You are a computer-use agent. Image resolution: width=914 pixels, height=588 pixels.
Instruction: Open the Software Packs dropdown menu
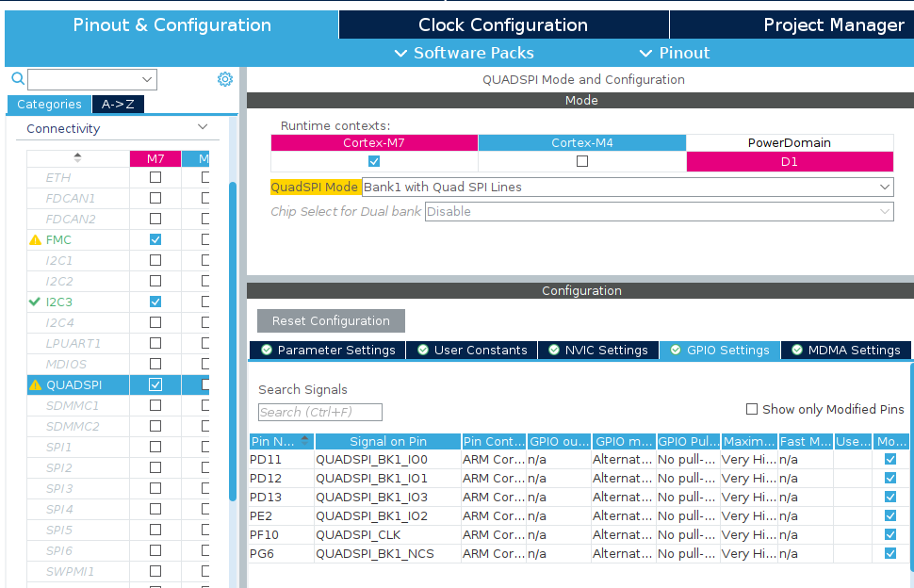[464, 53]
